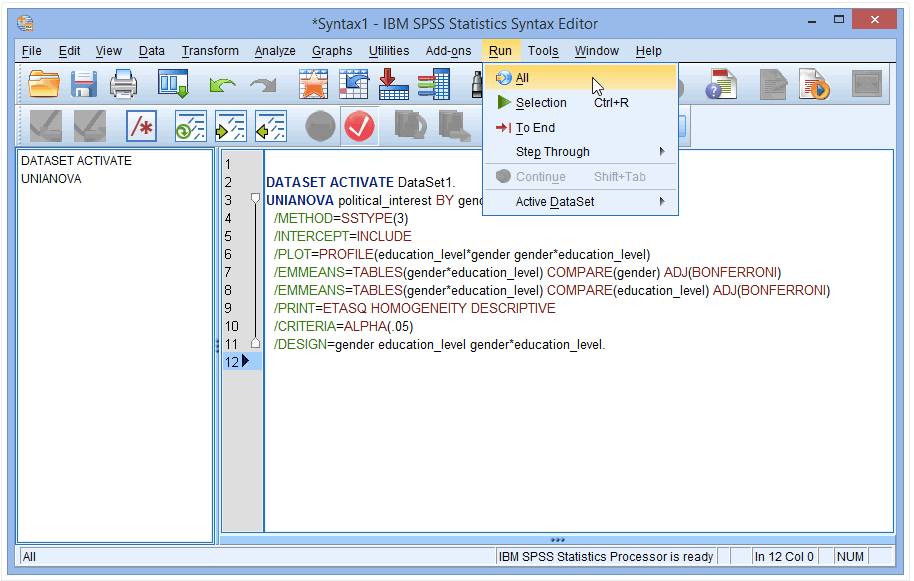Click the Toggle Comment Selection icon
914x581 pixels.
(x=142, y=126)
